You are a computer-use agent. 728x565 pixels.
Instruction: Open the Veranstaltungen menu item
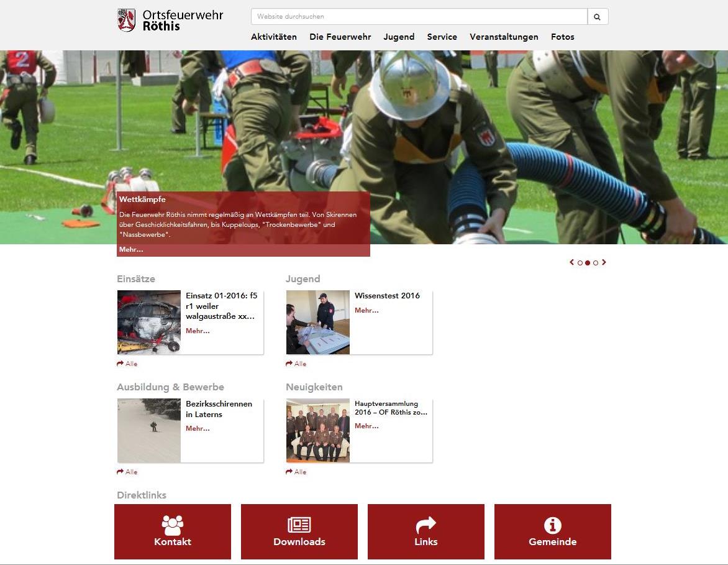(504, 37)
